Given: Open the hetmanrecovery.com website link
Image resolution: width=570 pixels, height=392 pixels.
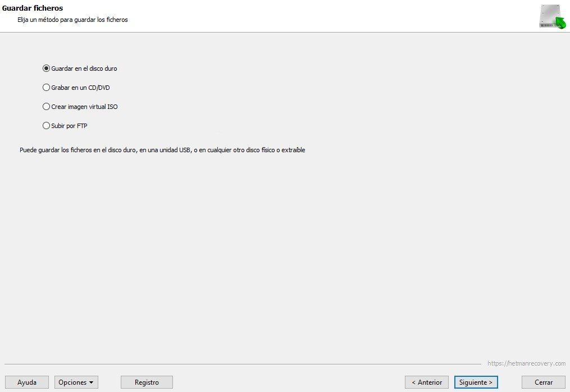Looking at the screenshot, I should pos(526,363).
